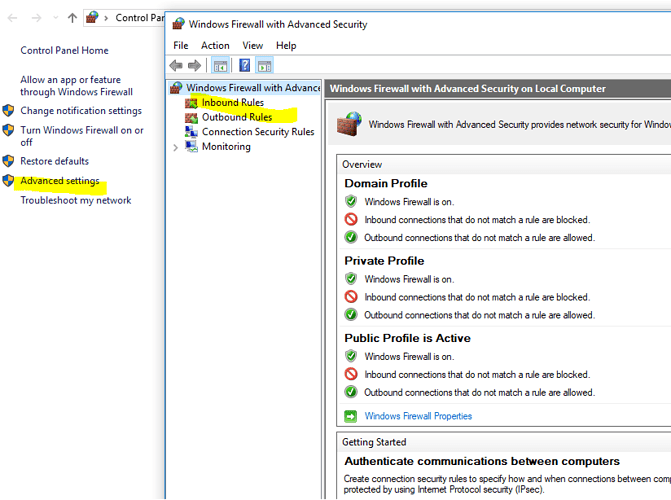
Task: Click the Private Profile inbound blocked icon
Action: (351, 297)
